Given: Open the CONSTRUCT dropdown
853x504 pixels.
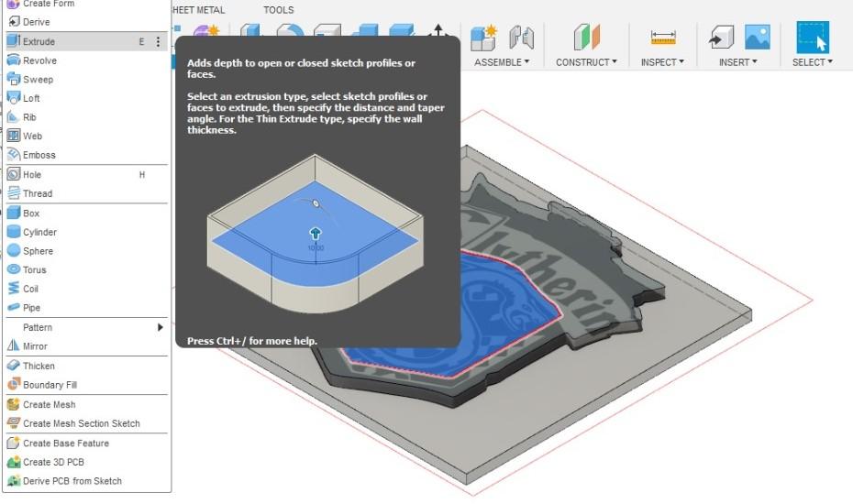Looking at the screenshot, I should click(x=586, y=62).
